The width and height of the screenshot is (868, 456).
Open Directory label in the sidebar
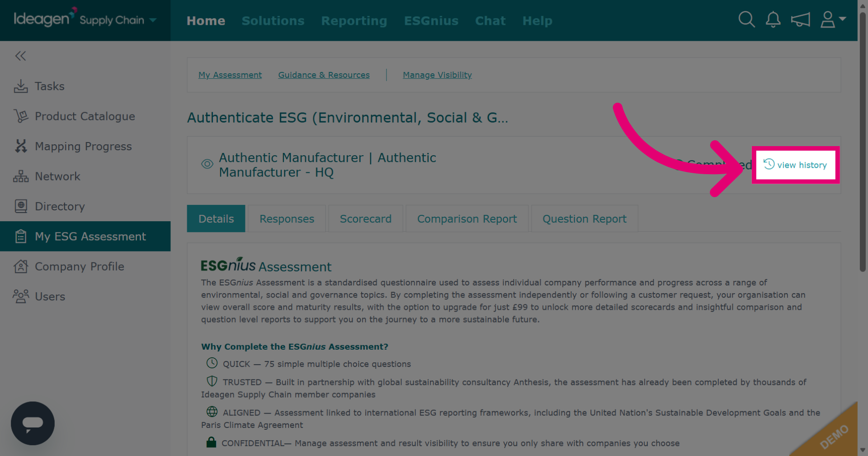[x=60, y=206]
